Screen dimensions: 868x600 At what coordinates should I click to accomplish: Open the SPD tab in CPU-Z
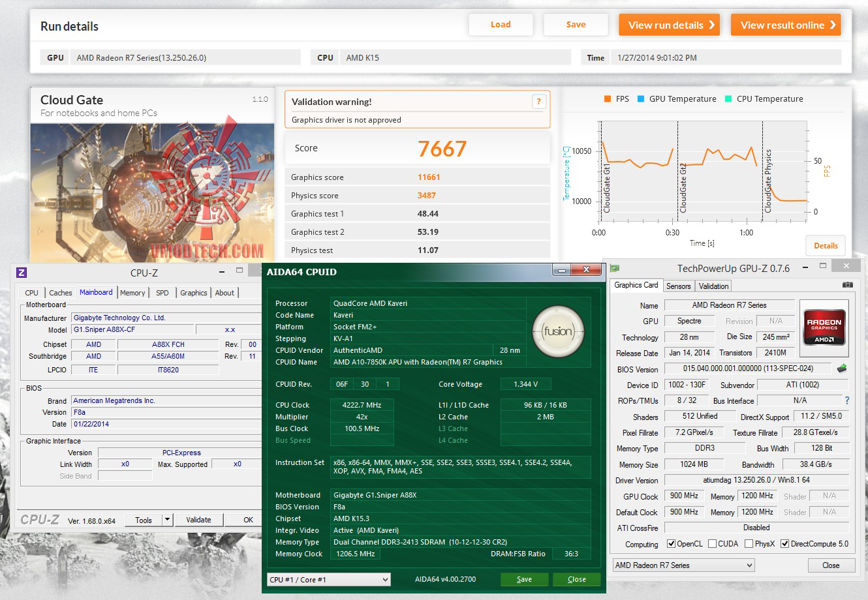pyautogui.click(x=163, y=293)
